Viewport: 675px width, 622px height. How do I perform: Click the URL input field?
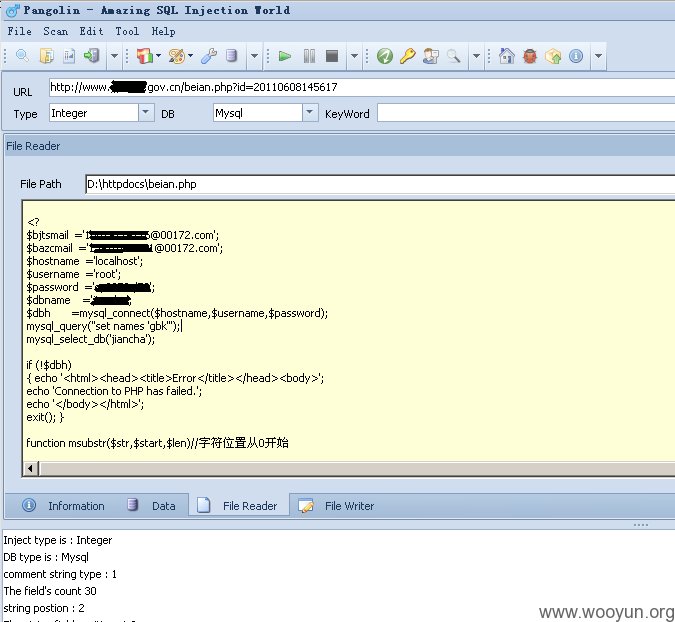(362, 87)
